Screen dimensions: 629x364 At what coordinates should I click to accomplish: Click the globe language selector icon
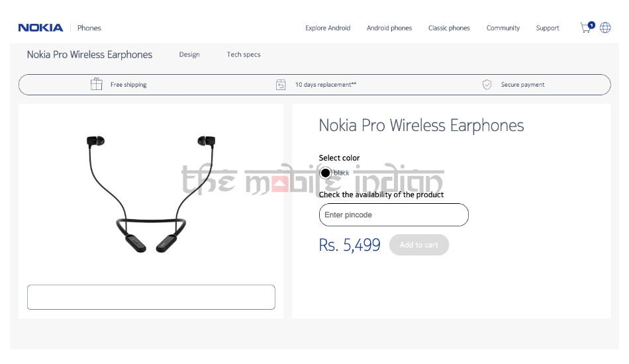605,28
